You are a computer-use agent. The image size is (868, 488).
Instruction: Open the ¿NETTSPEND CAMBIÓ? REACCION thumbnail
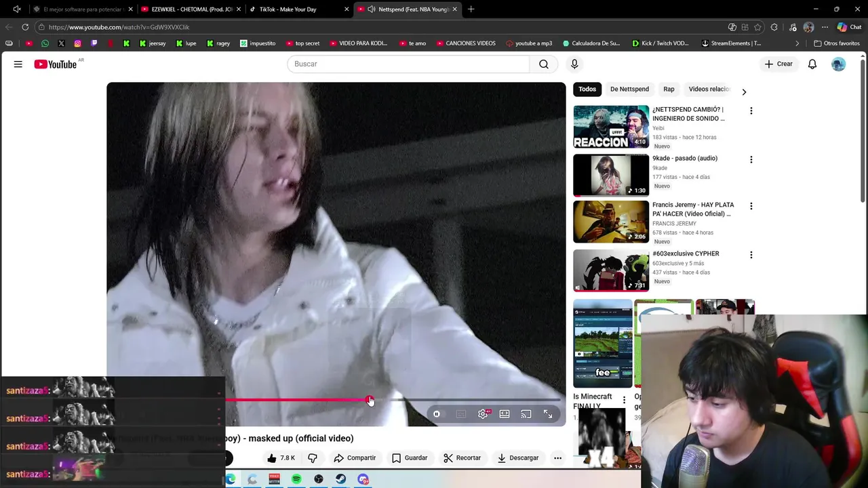(611, 127)
